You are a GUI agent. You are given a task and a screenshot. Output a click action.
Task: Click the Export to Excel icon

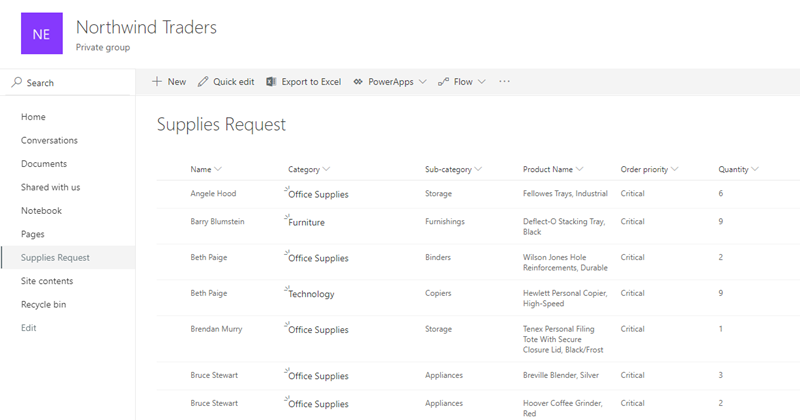tap(271, 82)
